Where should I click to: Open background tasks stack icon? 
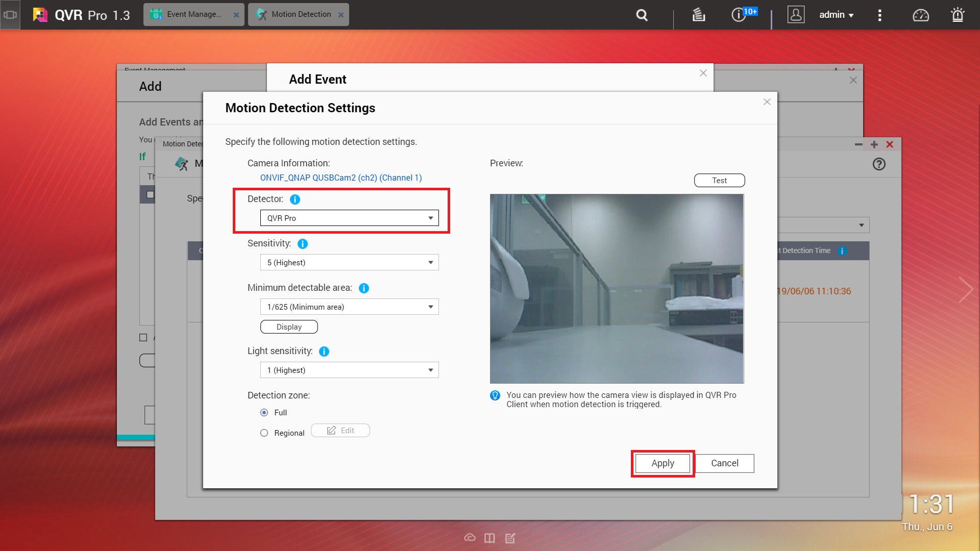698,15
